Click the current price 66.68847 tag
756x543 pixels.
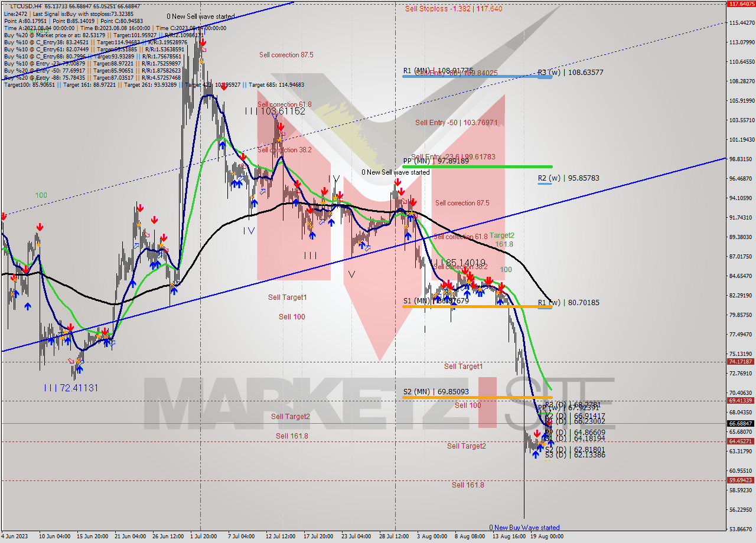pos(741,423)
